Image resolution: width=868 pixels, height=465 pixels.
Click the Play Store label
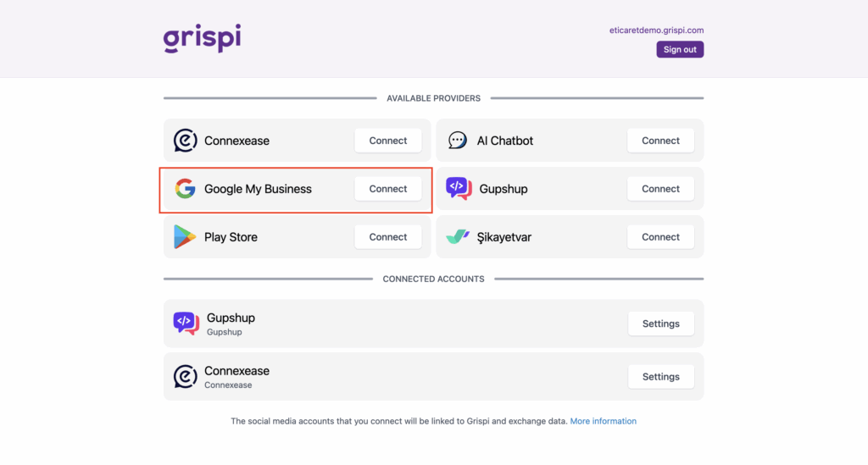pyautogui.click(x=231, y=236)
